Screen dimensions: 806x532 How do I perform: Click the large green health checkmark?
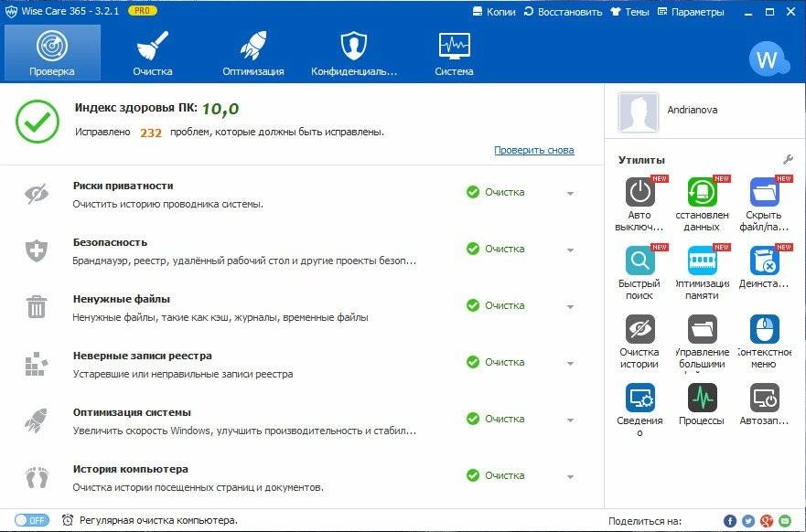[38, 122]
